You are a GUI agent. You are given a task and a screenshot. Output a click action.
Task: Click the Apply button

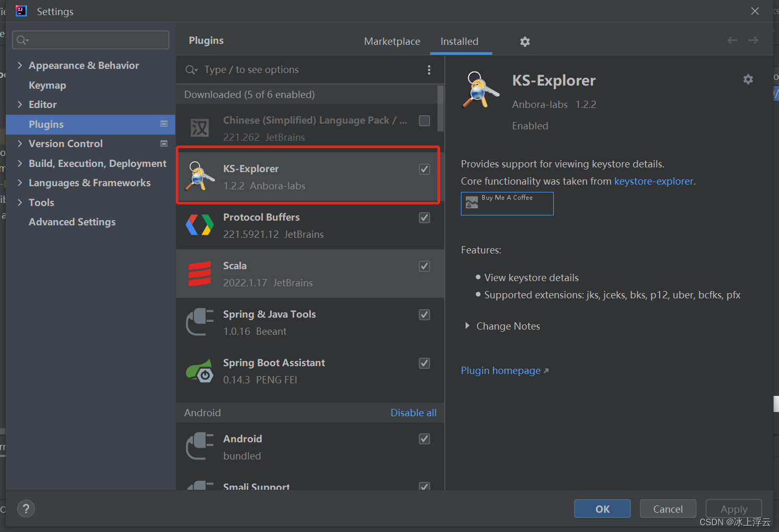click(x=734, y=509)
